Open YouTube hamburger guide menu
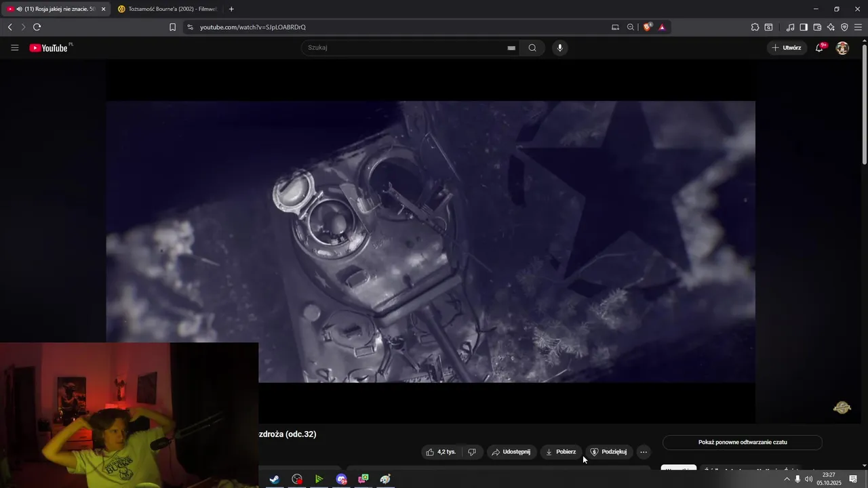868x488 pixels. click(x=15, y=47)
